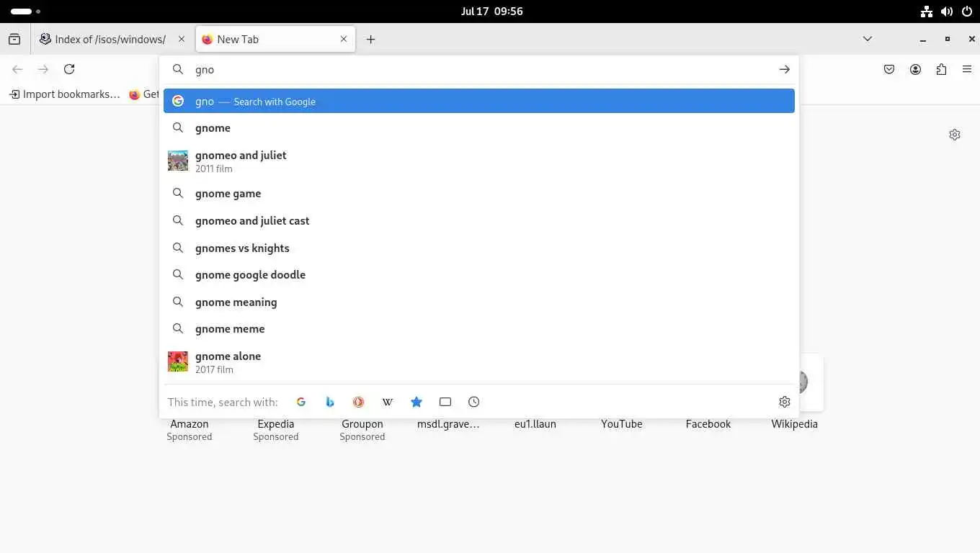980x553 pixels.
Task: Reload the current page
Action: pyautogui.click(x=69, y=69)
